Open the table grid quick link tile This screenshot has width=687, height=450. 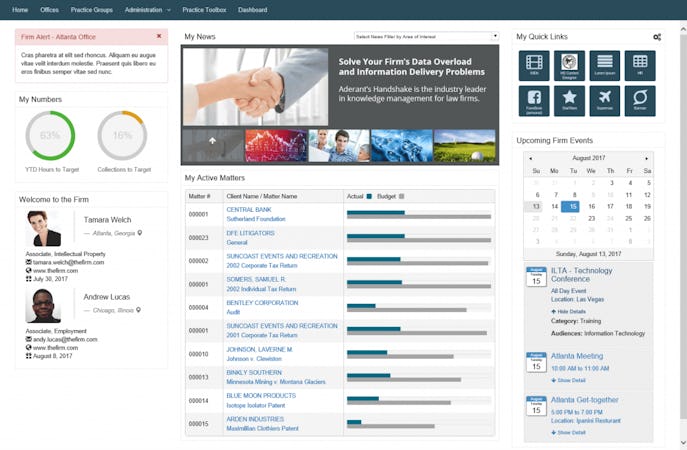coord(640,66)
